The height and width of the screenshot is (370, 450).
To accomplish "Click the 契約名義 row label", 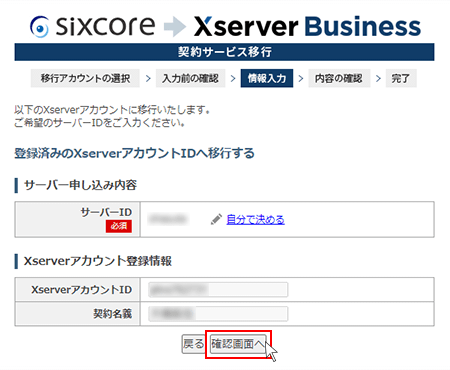I will click(x=113, y=314).
